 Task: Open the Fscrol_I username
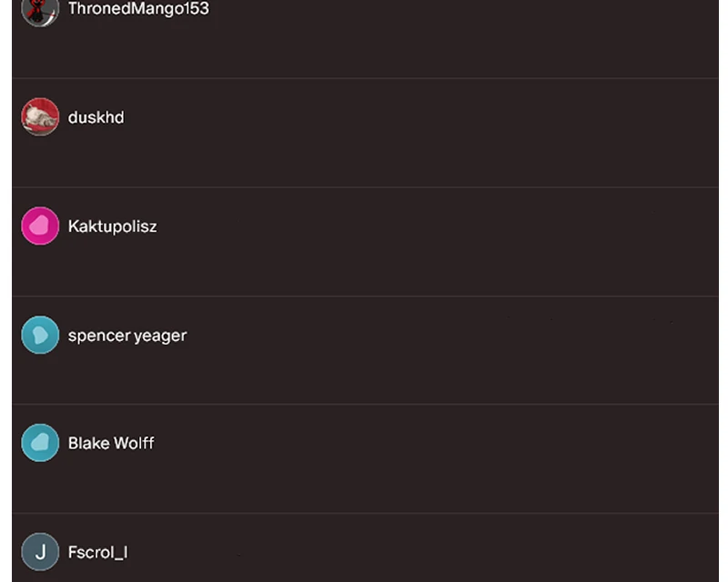[97, 552]
